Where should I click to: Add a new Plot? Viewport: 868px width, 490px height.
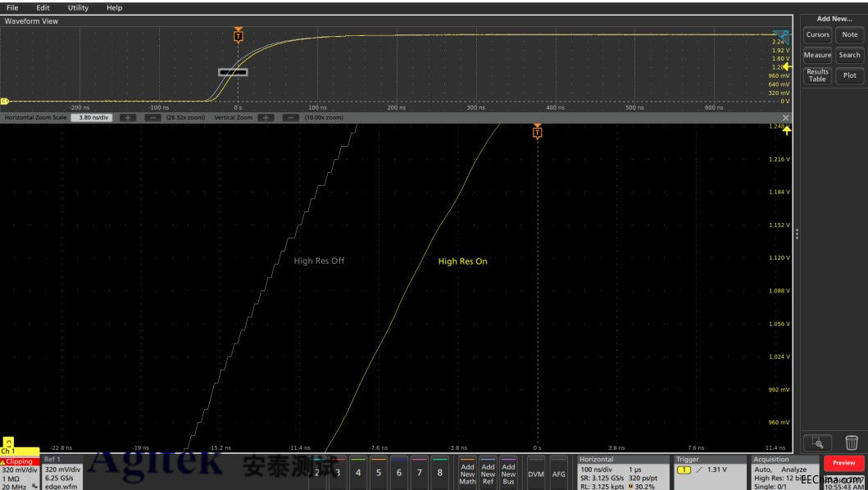[850, 75]
